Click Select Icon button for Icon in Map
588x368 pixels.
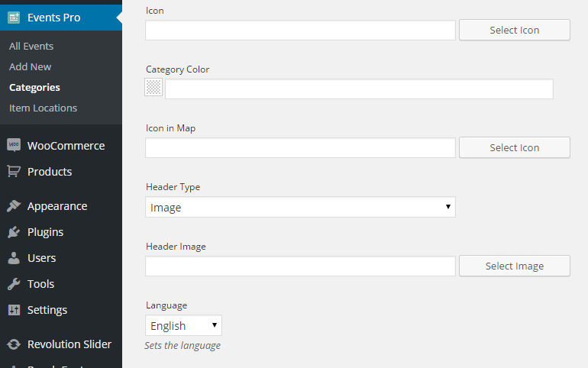(x=515, y=147)
